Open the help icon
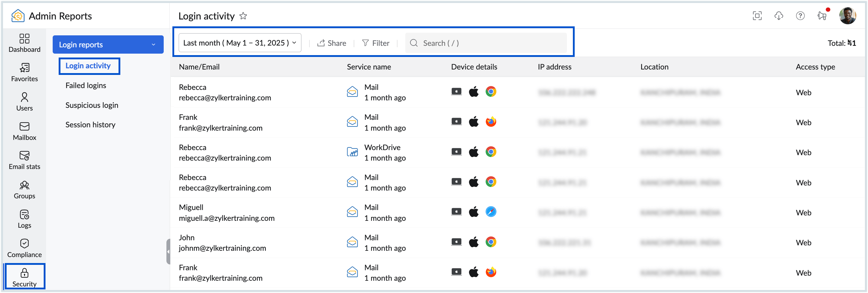The image size is (868, 293). (x=800, y=16)
